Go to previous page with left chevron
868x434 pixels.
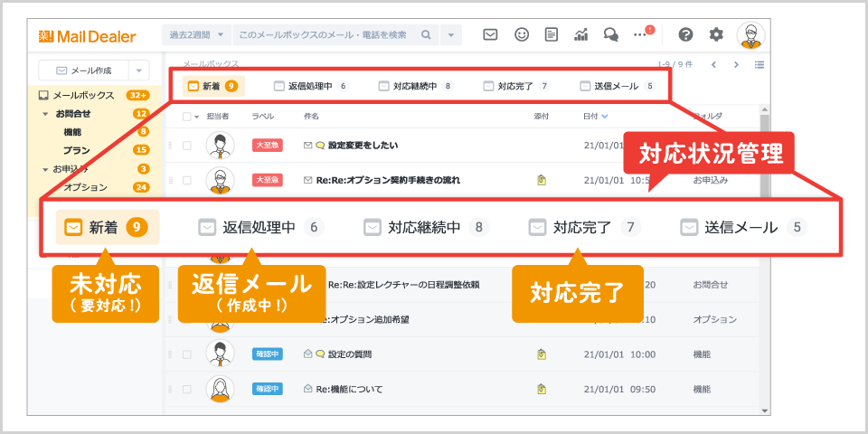(x=713, y=65)
